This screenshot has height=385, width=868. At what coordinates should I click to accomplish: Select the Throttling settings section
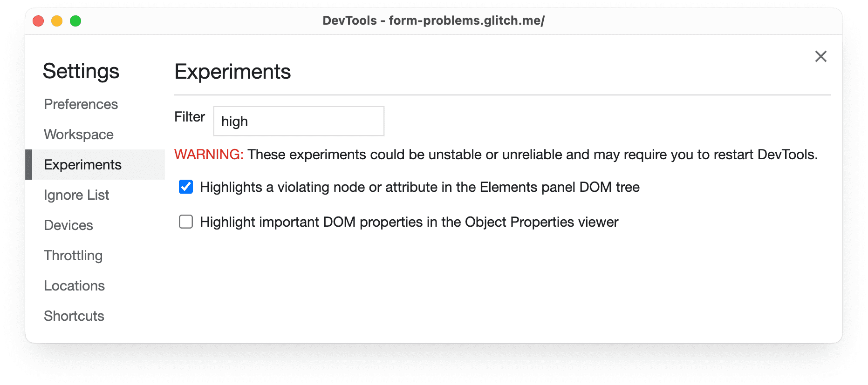[x=73, y=255]
